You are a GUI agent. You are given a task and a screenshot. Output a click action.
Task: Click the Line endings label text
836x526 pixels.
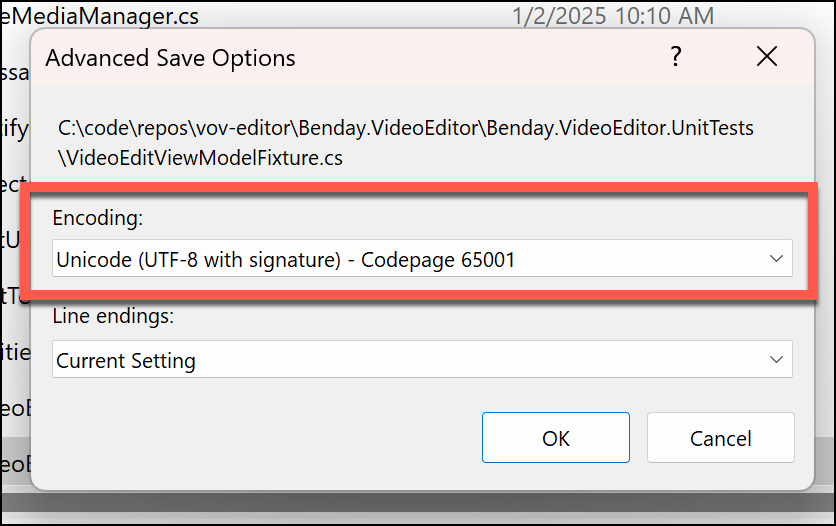pos(113,316)
